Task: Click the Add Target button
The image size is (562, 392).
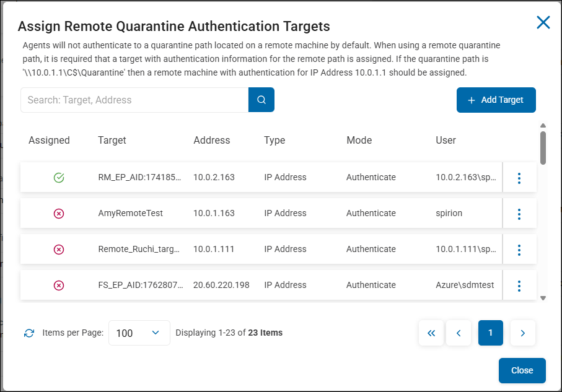Action: tap(496, 100)
